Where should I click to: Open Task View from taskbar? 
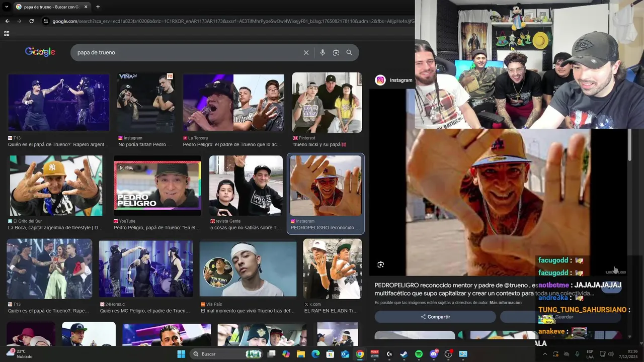click(272, 354)
